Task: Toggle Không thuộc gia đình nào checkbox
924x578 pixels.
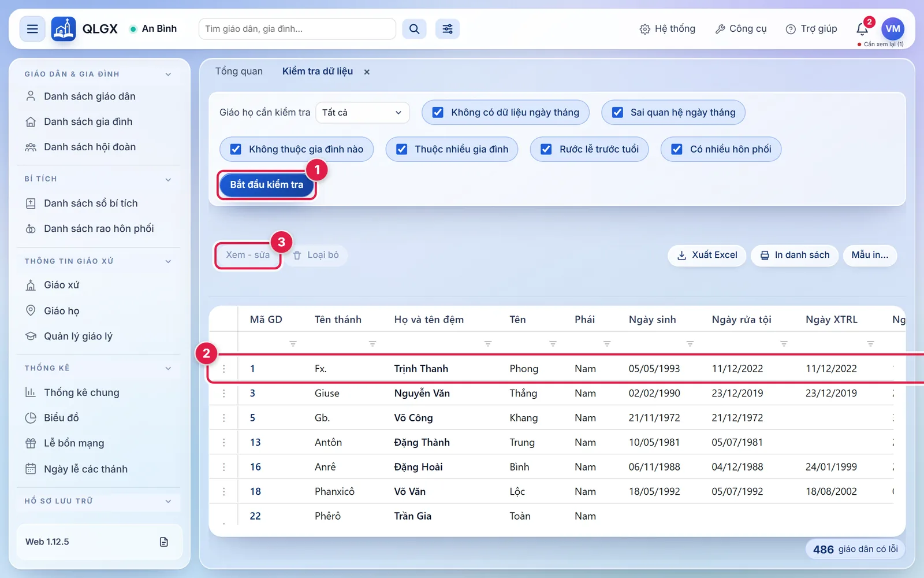Action: coord(236,149)
